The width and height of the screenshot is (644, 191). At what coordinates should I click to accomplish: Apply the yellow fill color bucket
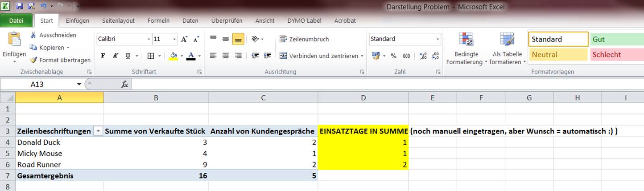(173, 56)
